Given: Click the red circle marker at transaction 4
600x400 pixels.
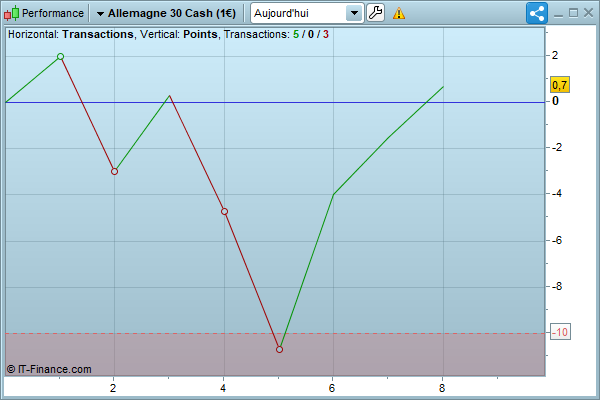Looking at the screenshot, I should 225,211.
